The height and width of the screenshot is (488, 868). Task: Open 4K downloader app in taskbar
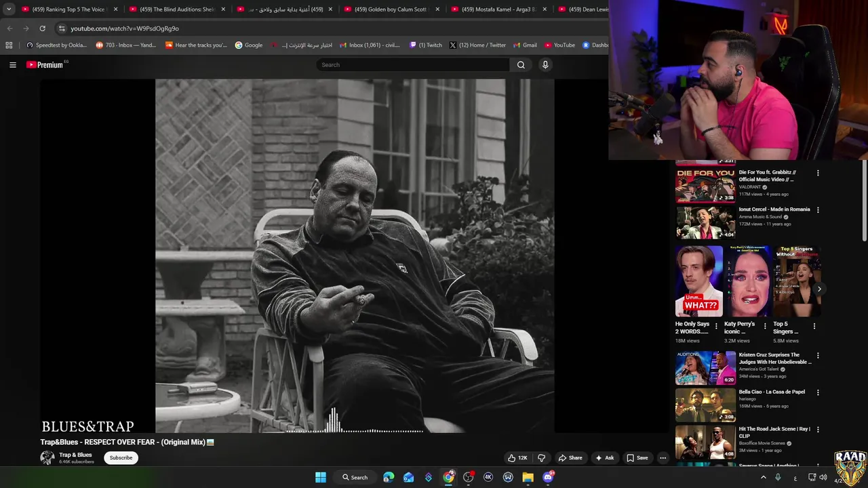coord(488,477)
